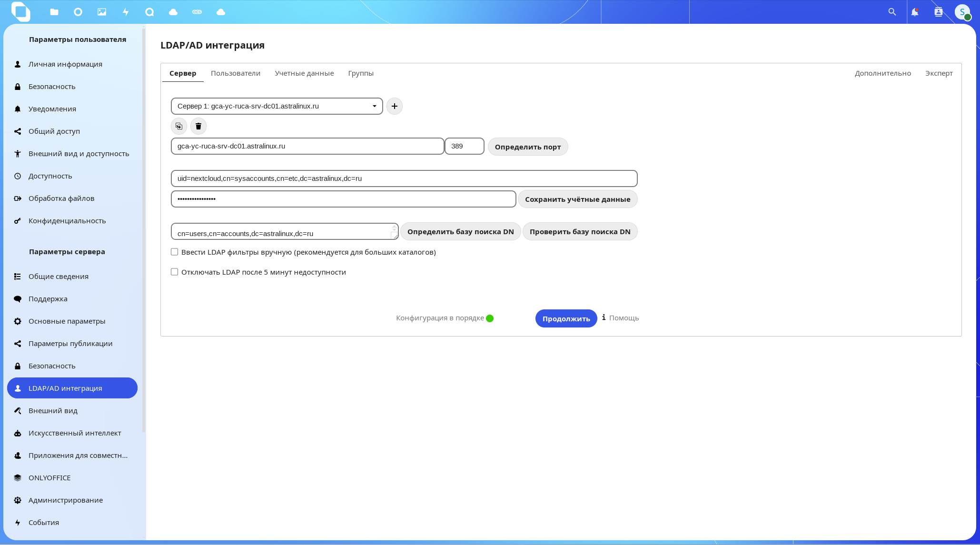
Task: Switch to the Учетные данные tab
Action: point(305,73)
